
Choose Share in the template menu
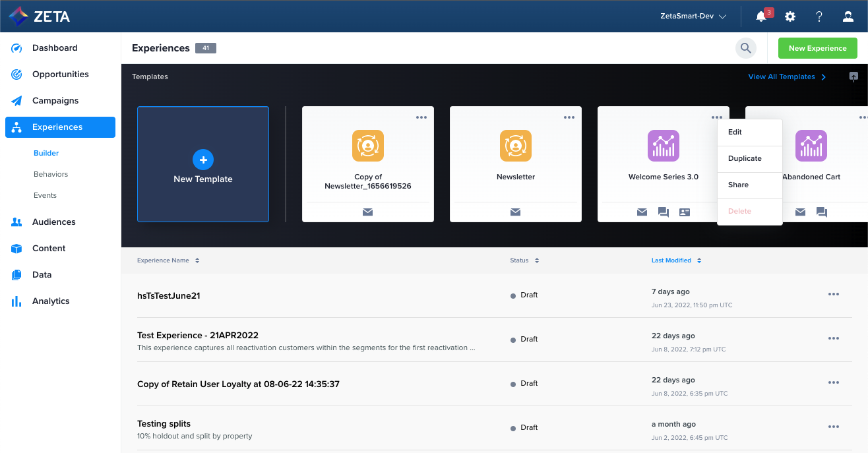(738, 185)
